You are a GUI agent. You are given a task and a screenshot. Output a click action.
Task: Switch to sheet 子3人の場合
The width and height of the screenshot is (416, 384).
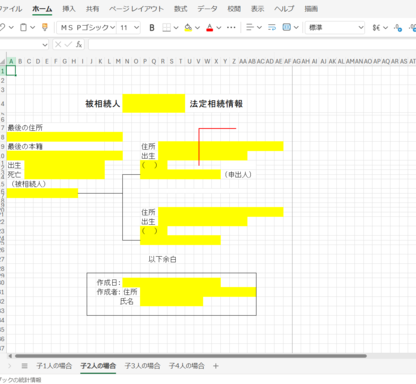pyautogui.click(x=142, y=366)
